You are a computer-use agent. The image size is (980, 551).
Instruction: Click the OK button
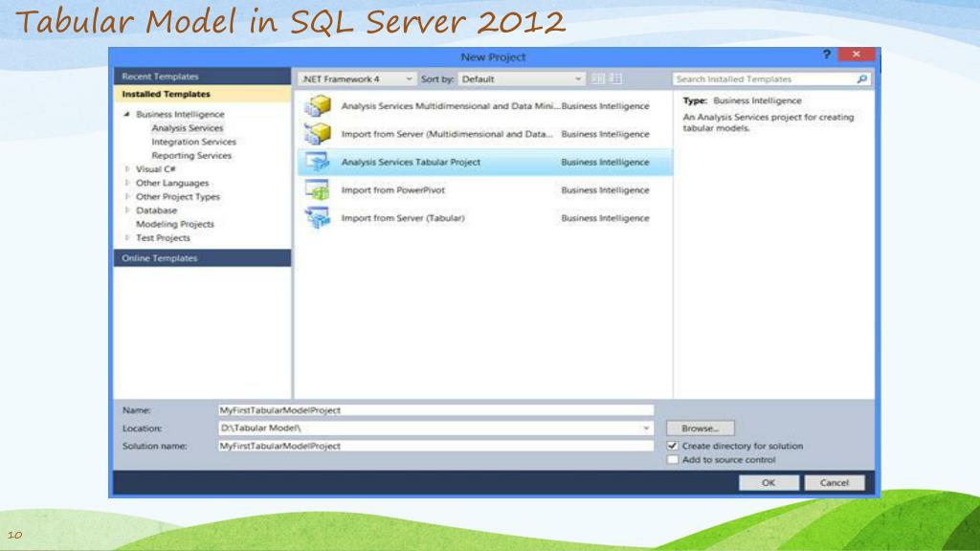pos(768,483)
